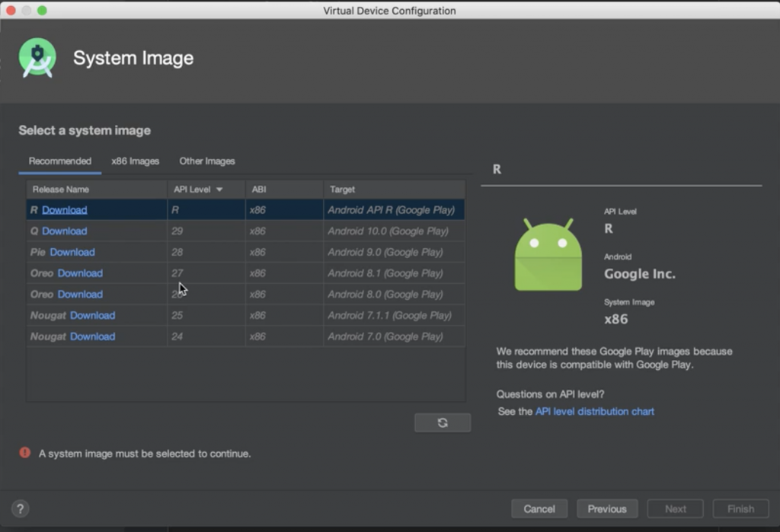
Task: Download Oreo image for Android 8.1
Action: (x=80, y=273)
